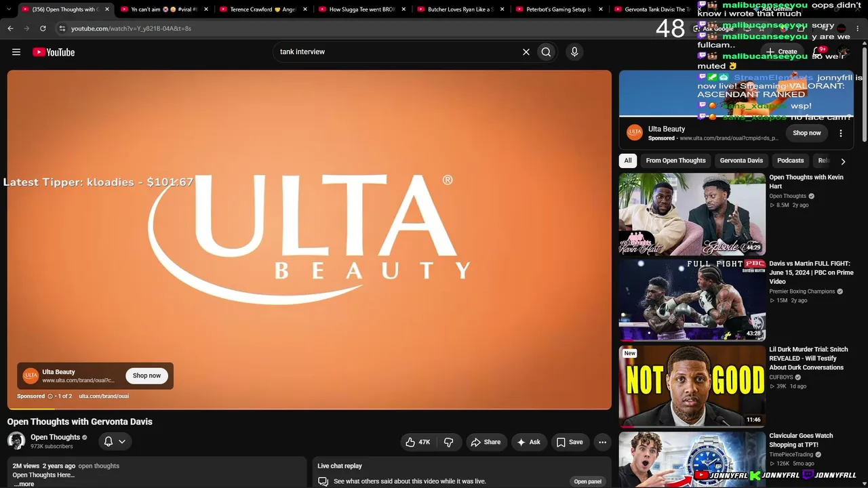
Task: Expand notification options chevron beside the bell
Action: click(x=122, y=441)
